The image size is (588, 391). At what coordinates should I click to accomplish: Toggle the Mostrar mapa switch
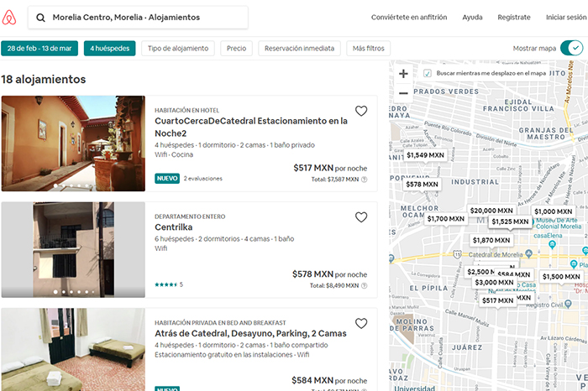click(570, 48)
